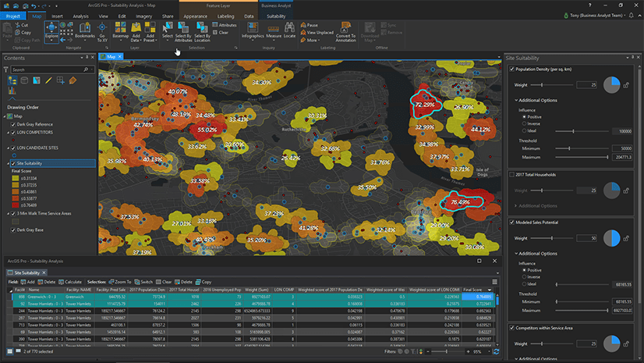Open the Bookmarks tool
644x363 pixels.
pyautogui.click(x=85, y=31)
